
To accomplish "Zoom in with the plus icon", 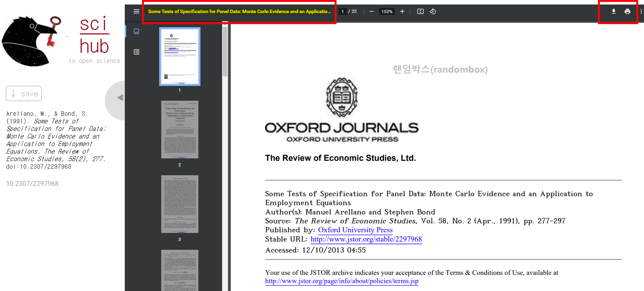I will point(402,12).
